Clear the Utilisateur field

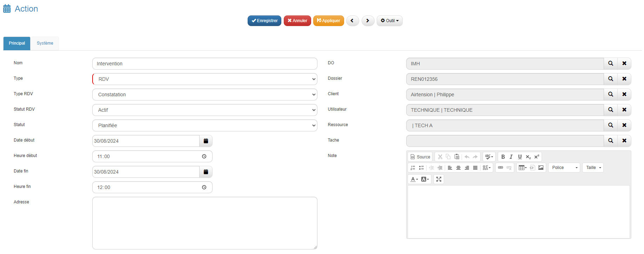(624, 110)
